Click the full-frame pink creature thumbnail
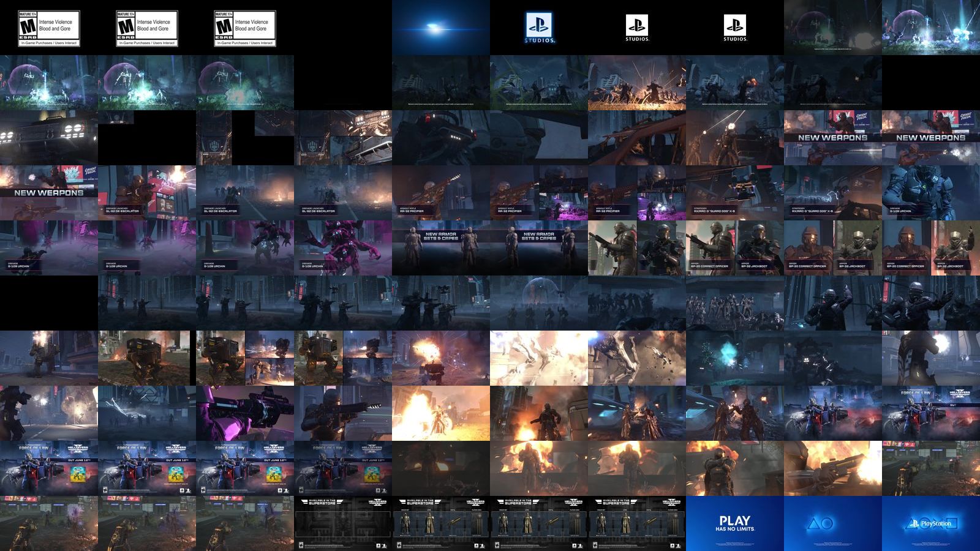 343,248
